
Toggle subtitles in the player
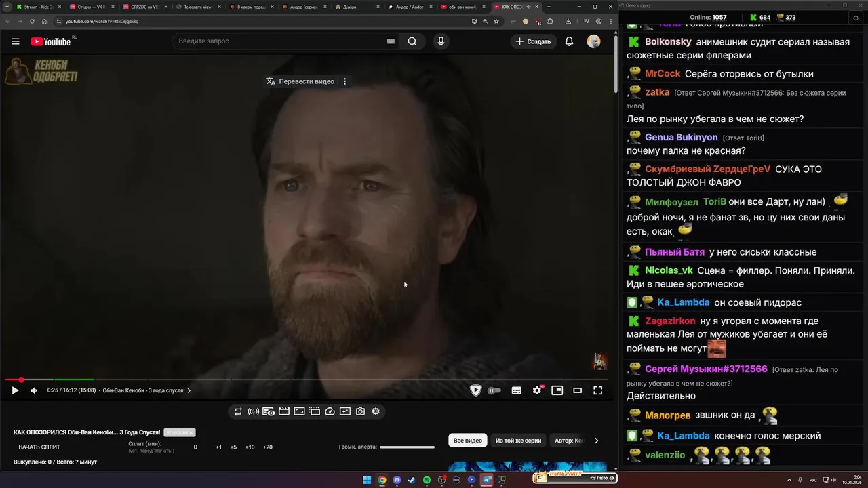click(x=517, y=390)
